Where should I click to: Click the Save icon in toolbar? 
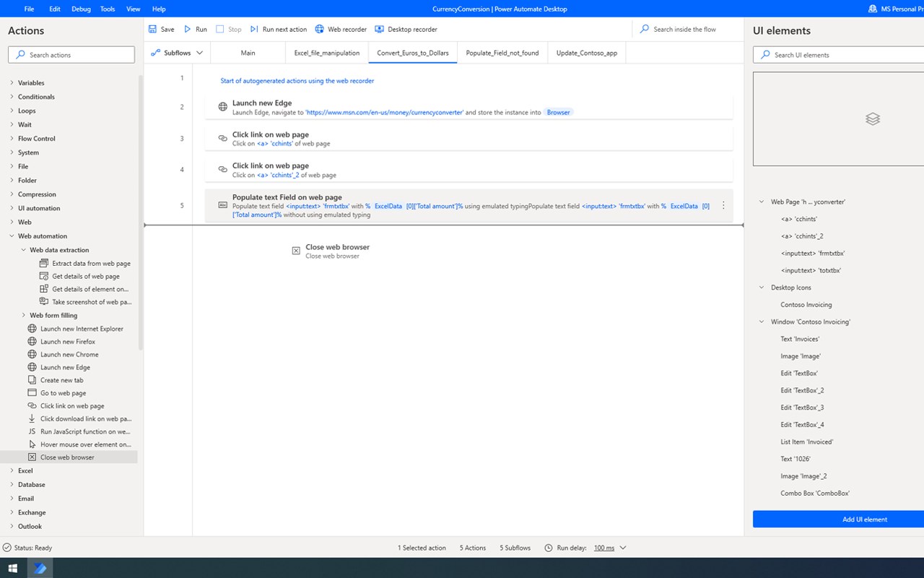[152, 29]
